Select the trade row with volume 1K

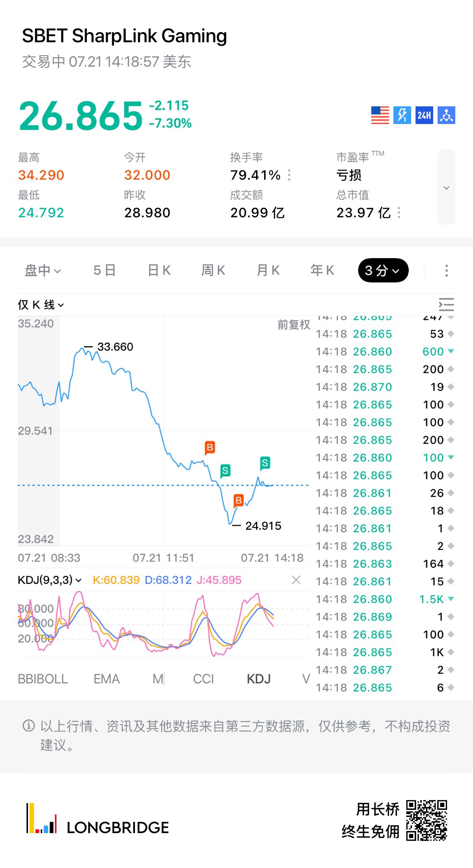(385, 652)
